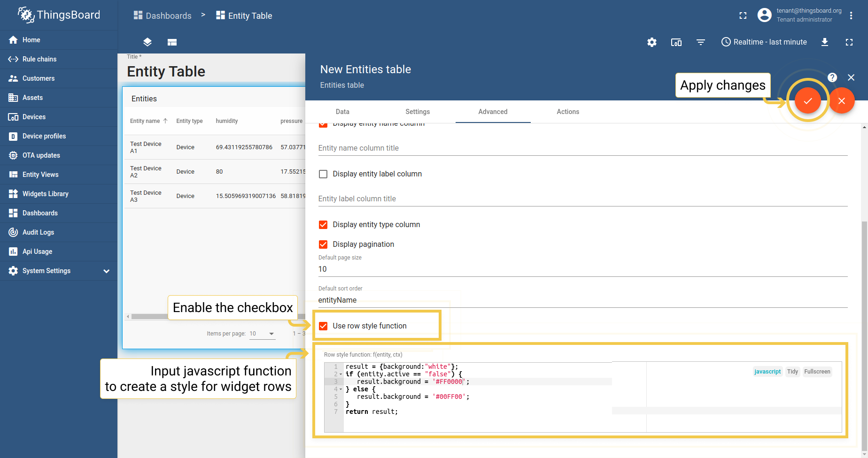The image size is (868, 458).
Task: Open the filters icon in dashboard toolbar
Action: [x=700, y=42]
